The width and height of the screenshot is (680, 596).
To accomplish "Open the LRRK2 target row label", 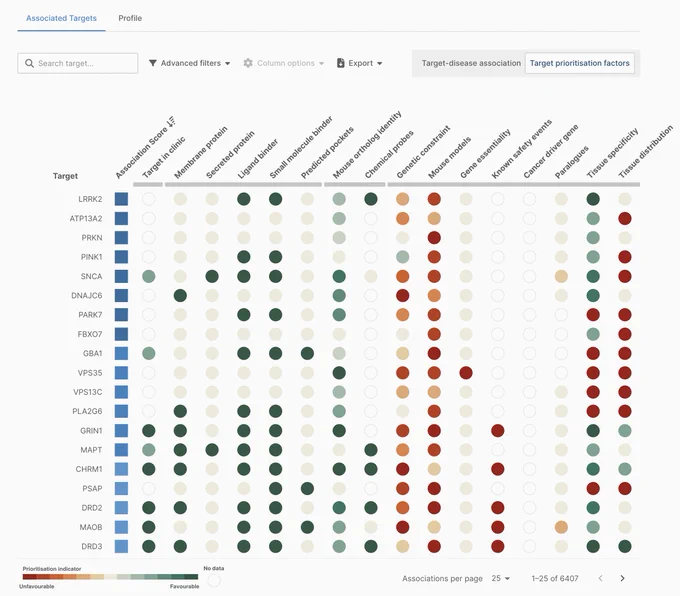I will pos(90,199).
